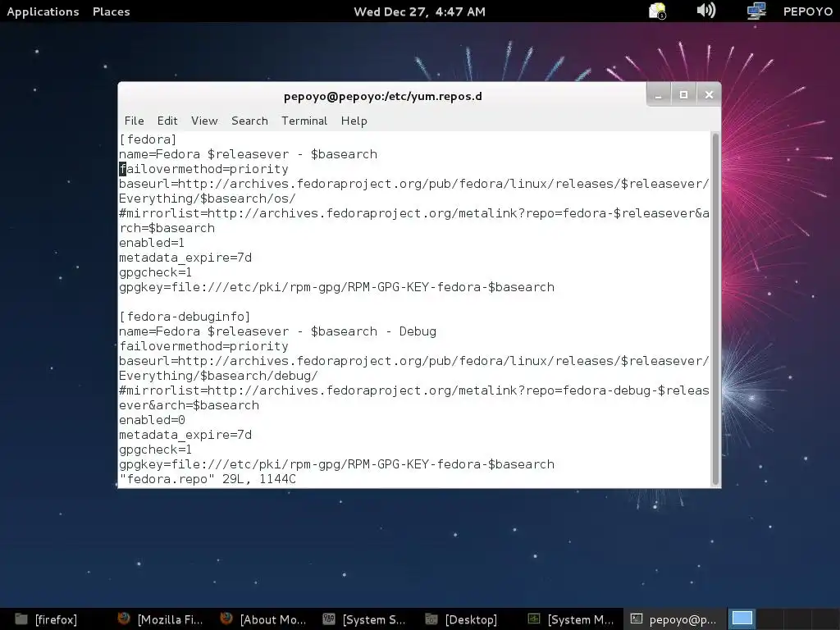This screenshot has height=630, width=840.
Task: Click the icon of [System S... entry
Action: point(329,619)
